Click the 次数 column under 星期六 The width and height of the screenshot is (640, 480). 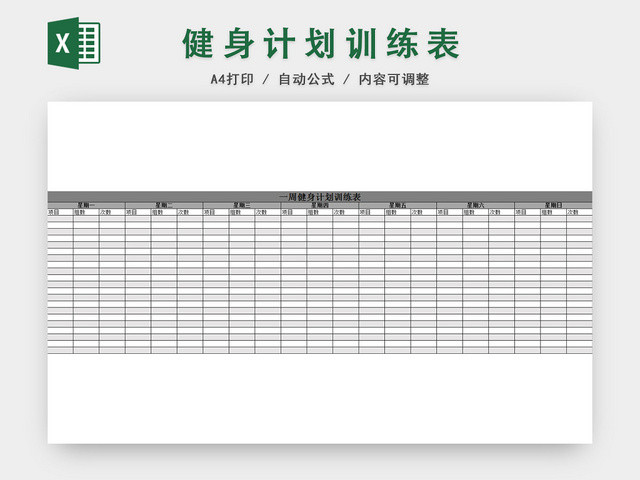(x=501, y=212)
